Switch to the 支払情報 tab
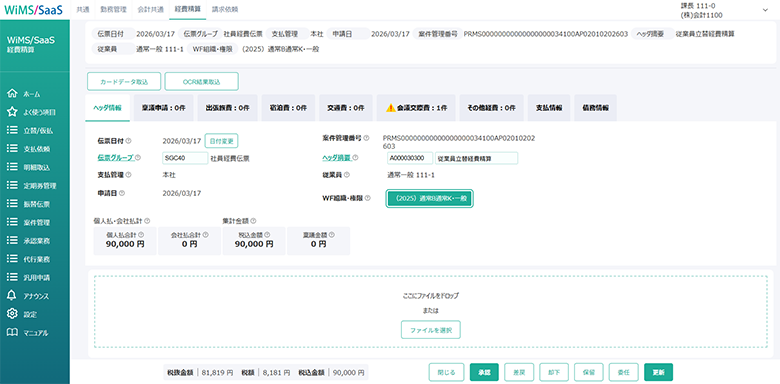Screen dimensions: 780x384 pos(549,108)
